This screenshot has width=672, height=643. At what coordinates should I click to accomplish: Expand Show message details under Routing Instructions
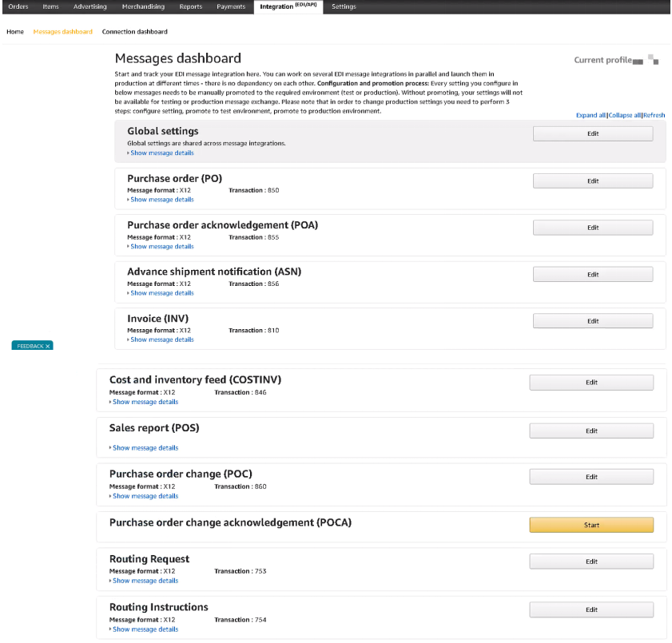[145, 629]
